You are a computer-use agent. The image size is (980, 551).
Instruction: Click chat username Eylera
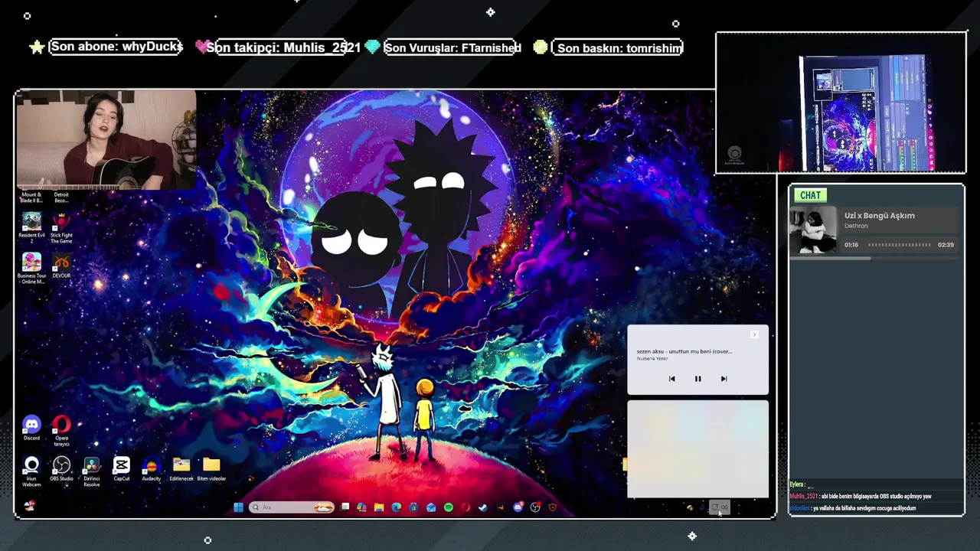click(797, 485)
